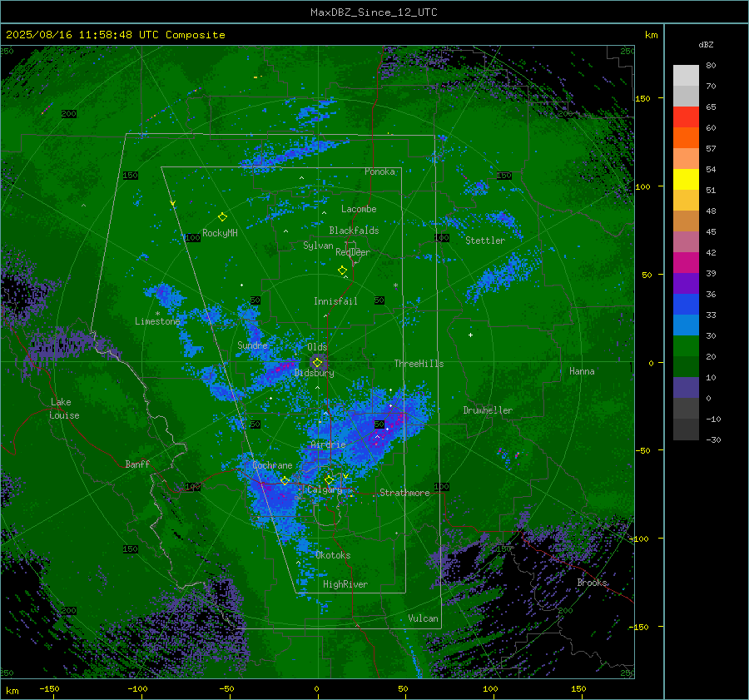Click the yellow diamond marker beside RockyMH
This screenshot has width=749, height=700.
(x=222, y=217)
